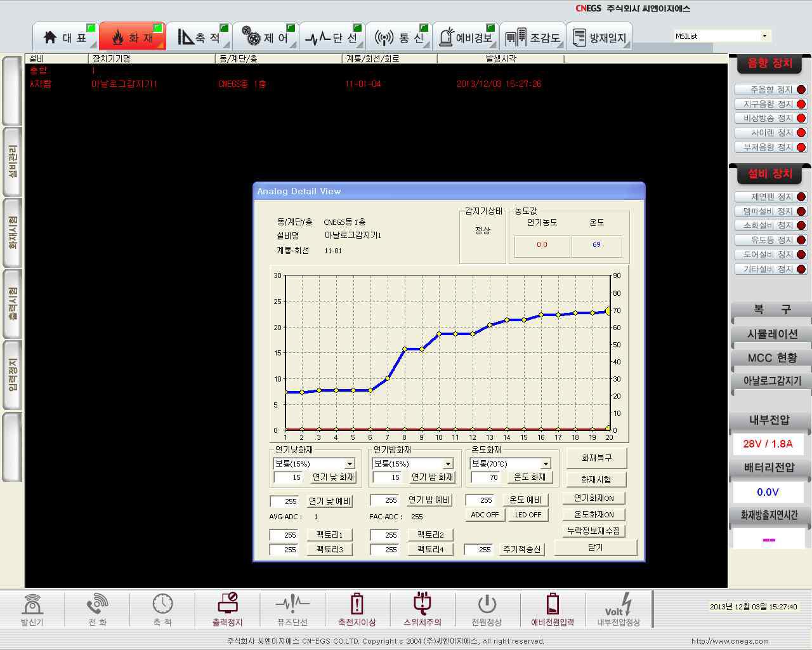Click the ADC OFF button
The width and height of the screenshot is (812, 650).
point(485,515)
